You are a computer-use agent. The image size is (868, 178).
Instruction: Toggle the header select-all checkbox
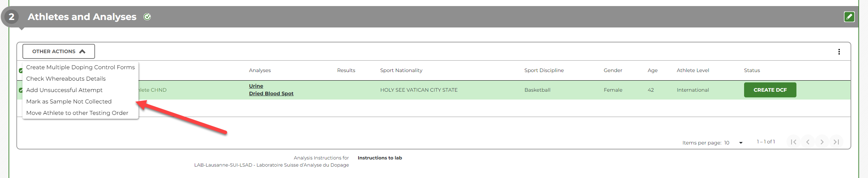click(21, 71)
